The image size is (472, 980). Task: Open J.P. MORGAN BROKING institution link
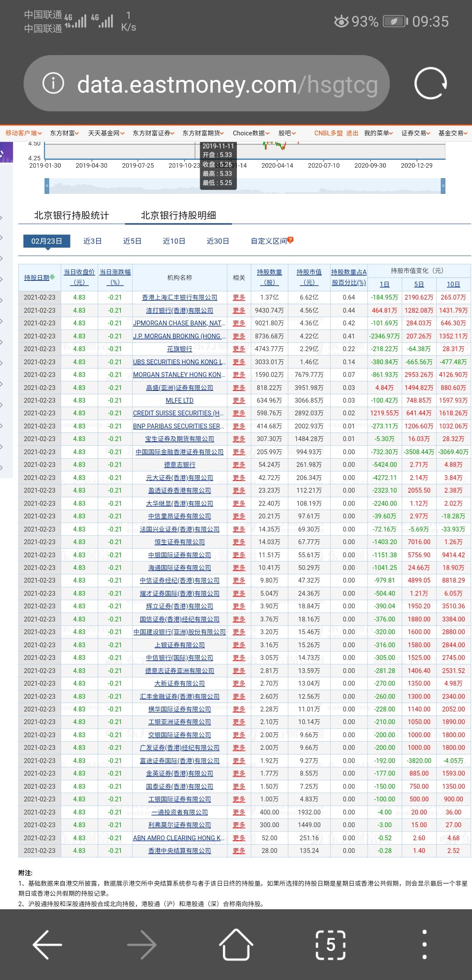pyautogui.click(x=179, y=336)
